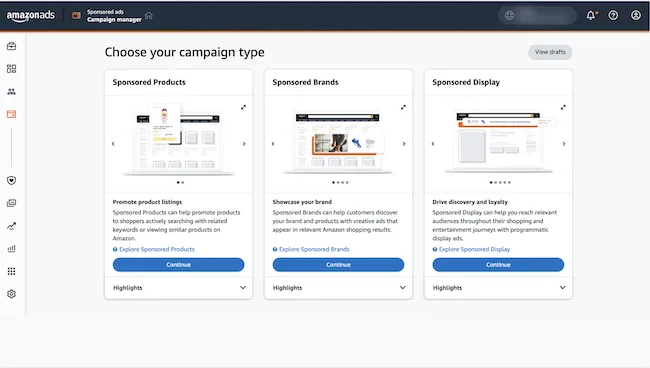
Task: Show next slide in Sponsored Brands carousel
Action: coord(404,144)
